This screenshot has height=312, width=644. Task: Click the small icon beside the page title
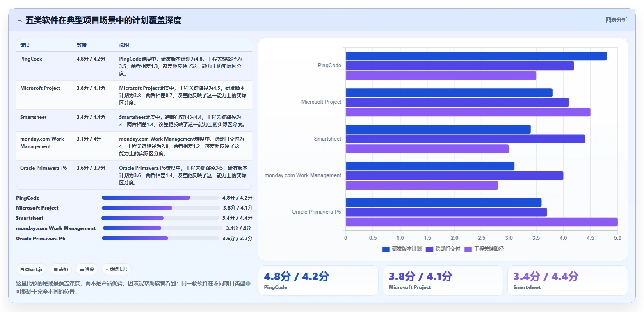coord(19,20)
